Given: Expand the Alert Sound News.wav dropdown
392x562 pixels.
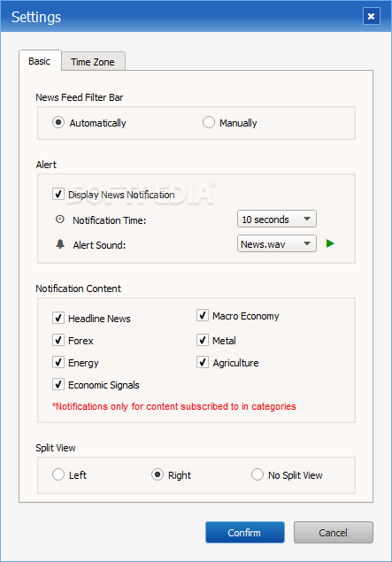Looking at the screenshot, I should [x=277, y=243].
